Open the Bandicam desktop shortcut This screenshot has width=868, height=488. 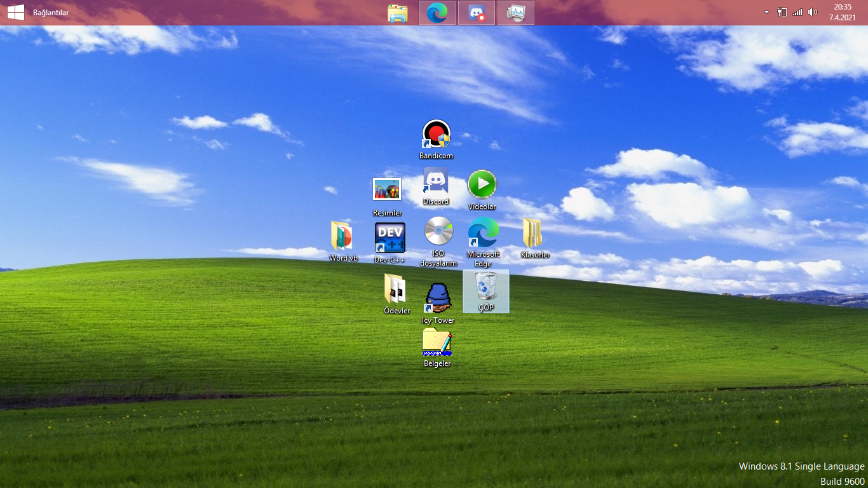pyautogui.click(x=437, y=139)
